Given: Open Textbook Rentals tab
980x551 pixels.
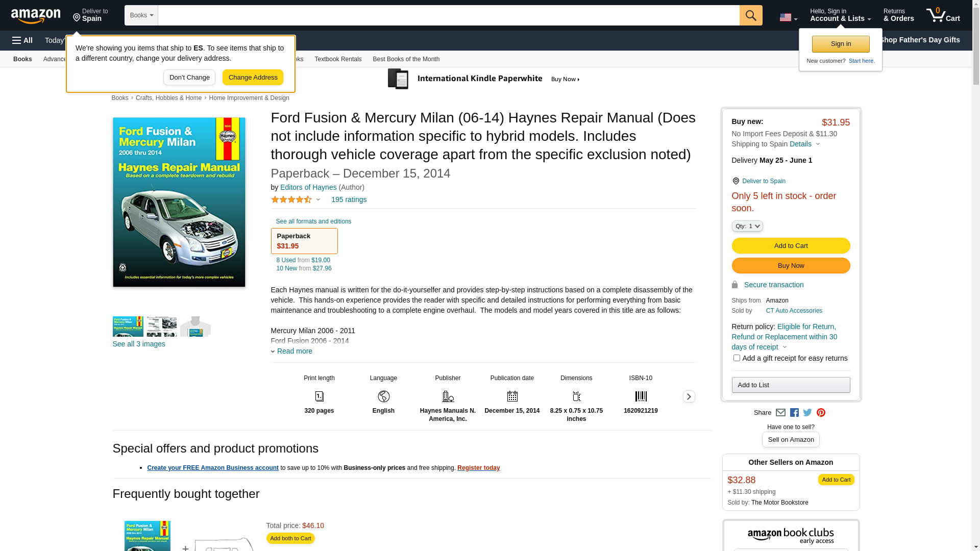Looking at the screenshot, I should 338,59.
